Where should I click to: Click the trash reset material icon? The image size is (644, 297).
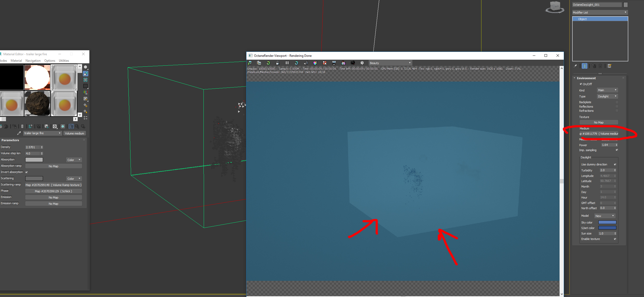22,126
